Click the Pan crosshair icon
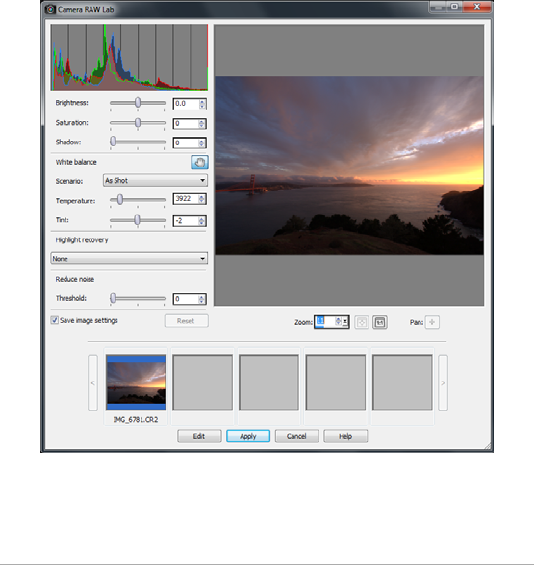Screen dimensions: 534x565 [x=432, y=322]
